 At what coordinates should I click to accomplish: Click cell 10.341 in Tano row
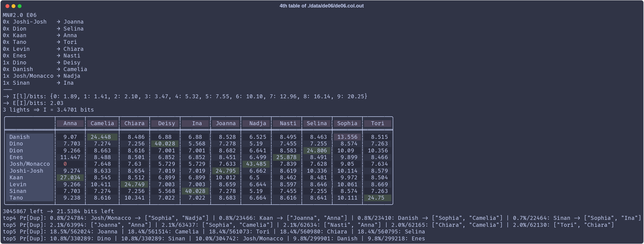click(134, 198)
